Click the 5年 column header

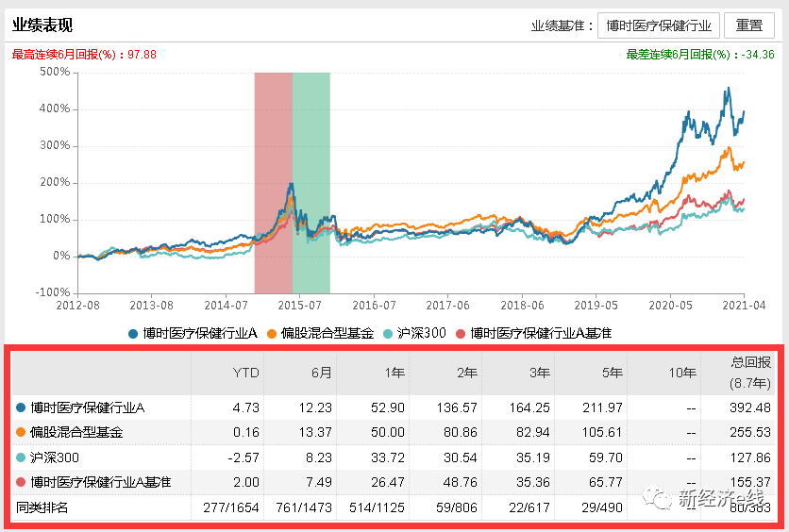tap(613, 373)
